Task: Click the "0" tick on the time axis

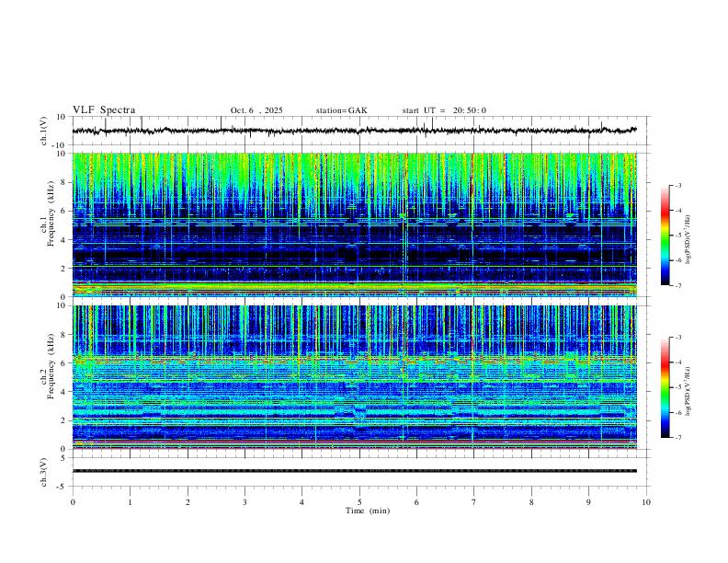Action: 73,502
